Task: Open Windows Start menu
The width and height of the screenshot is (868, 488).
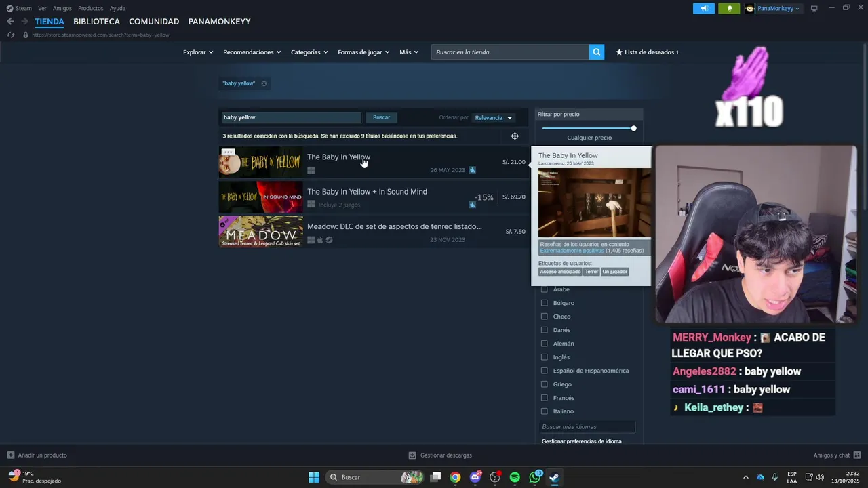Action: (314, 477)
